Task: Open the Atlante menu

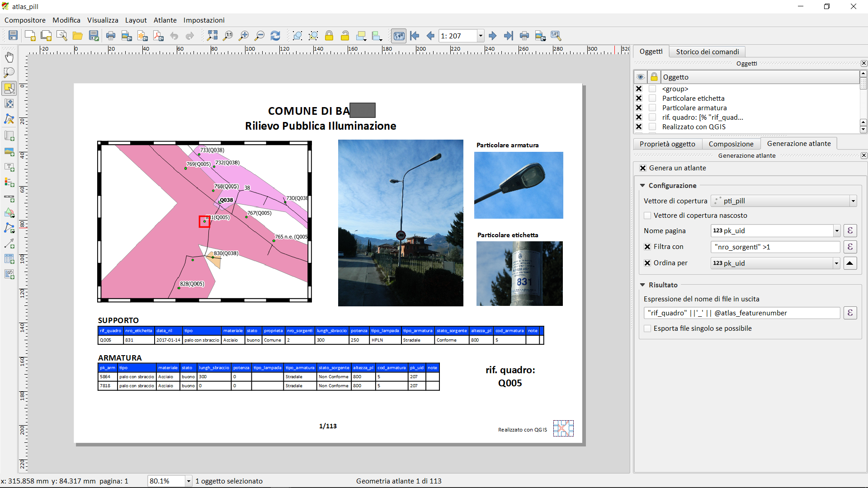Action: (x=165, y=20)
